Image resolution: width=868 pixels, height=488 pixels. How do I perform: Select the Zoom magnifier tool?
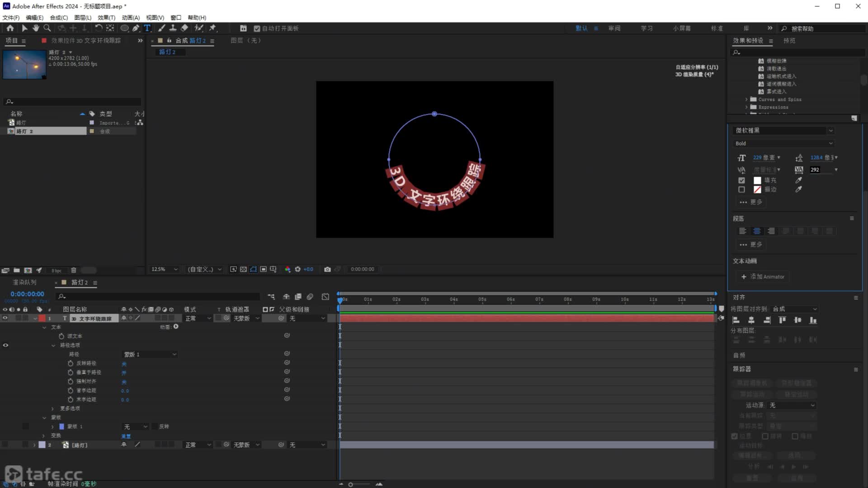pyautogui.click(x=47, y=28)
